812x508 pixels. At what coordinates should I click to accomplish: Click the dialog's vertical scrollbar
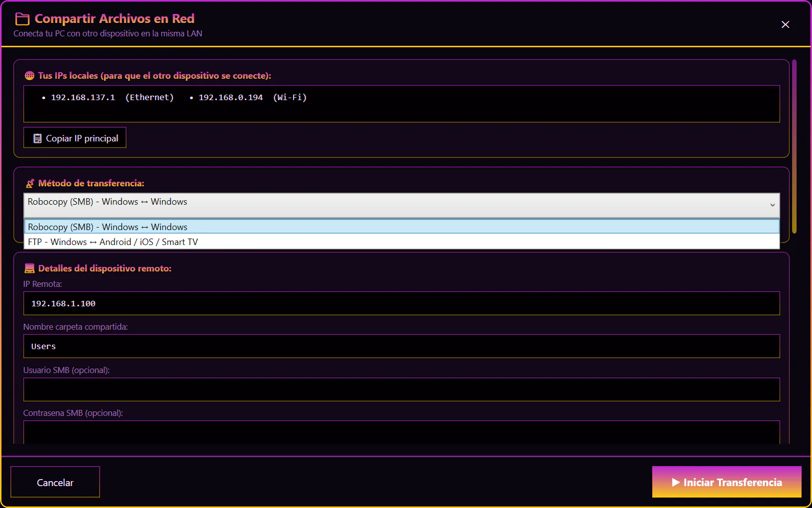pyautogui.click(x=795, y=146)
